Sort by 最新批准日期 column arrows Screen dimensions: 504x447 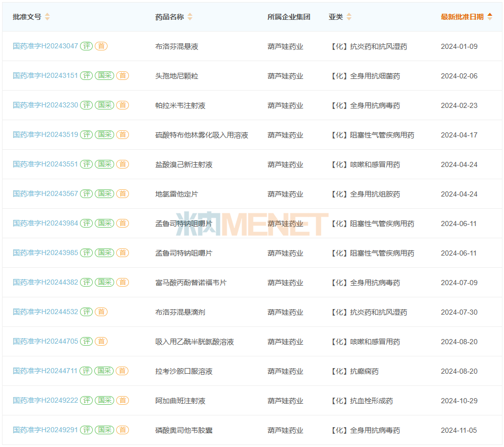coord(490,17)
